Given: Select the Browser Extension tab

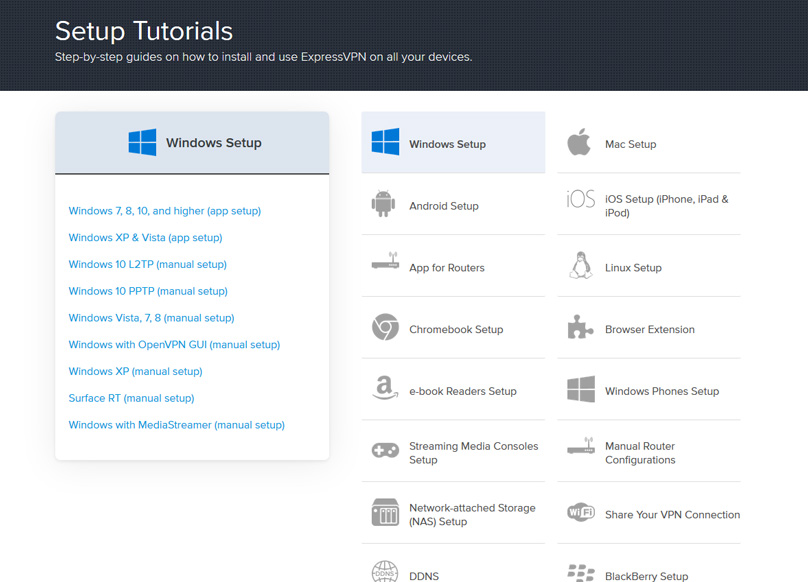Looking at the screenshot, I should pyautogui.click(x=649, y=328).
